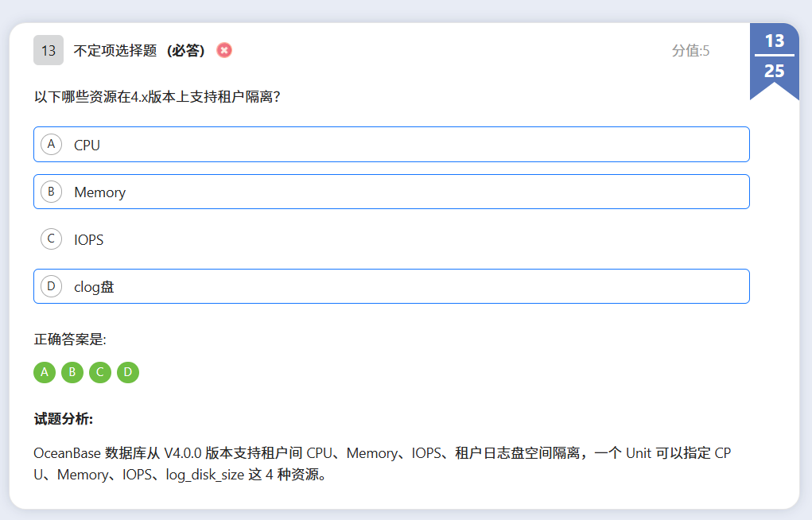Click the question text about 4.x tenant isolation
This screenshot has height=520, width=812.
point(157,97)
